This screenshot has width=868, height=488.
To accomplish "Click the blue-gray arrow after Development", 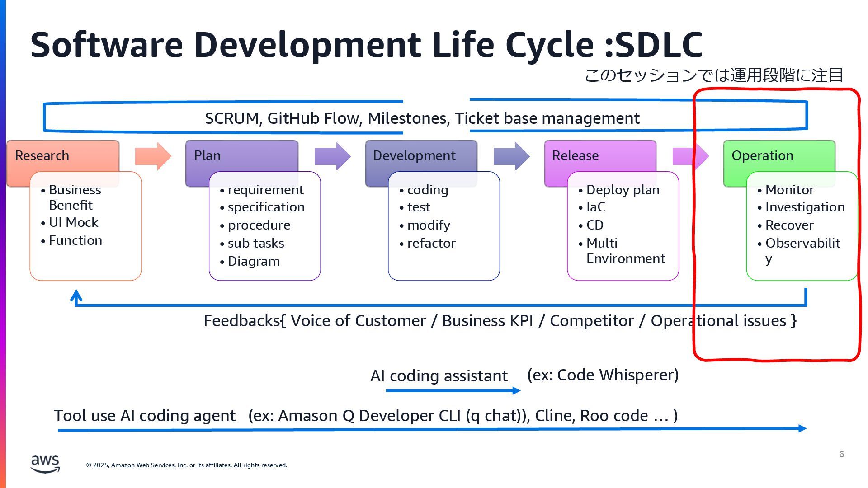I will coord(511,156).
